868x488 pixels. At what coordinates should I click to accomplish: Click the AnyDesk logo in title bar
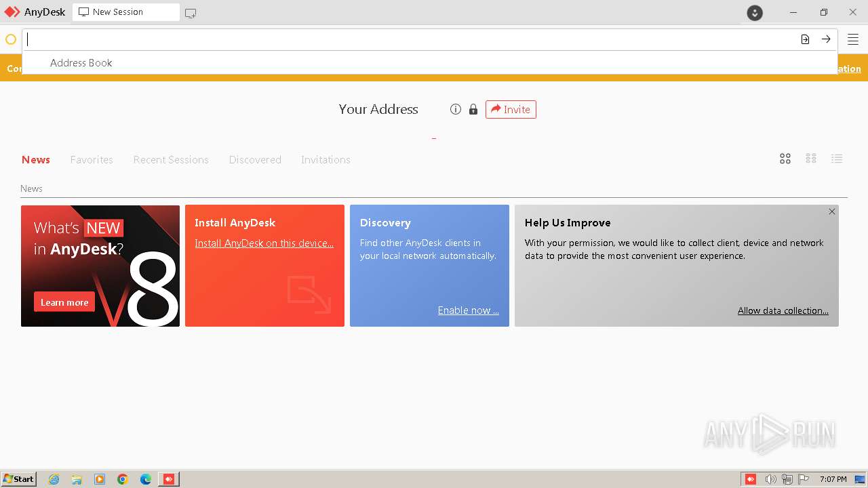[12, 12]
